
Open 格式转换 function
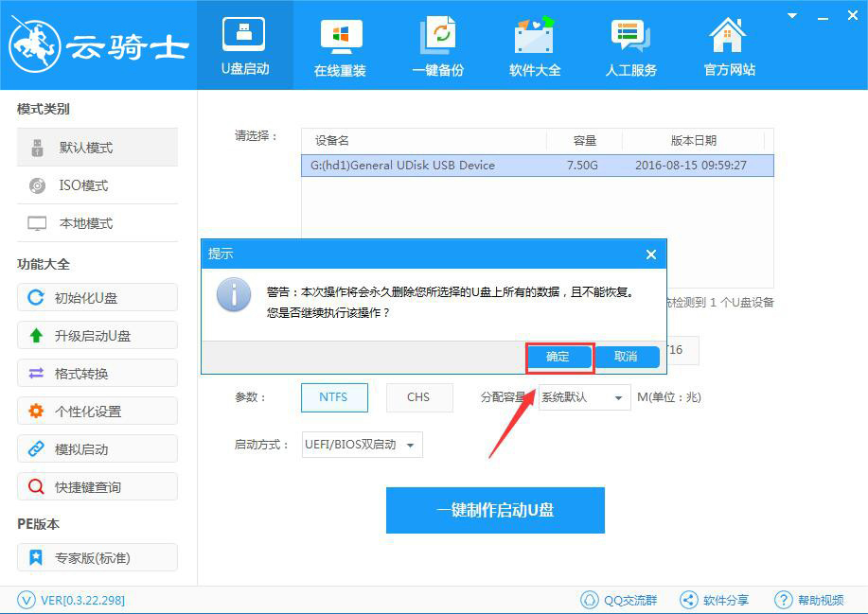(97, 374)
